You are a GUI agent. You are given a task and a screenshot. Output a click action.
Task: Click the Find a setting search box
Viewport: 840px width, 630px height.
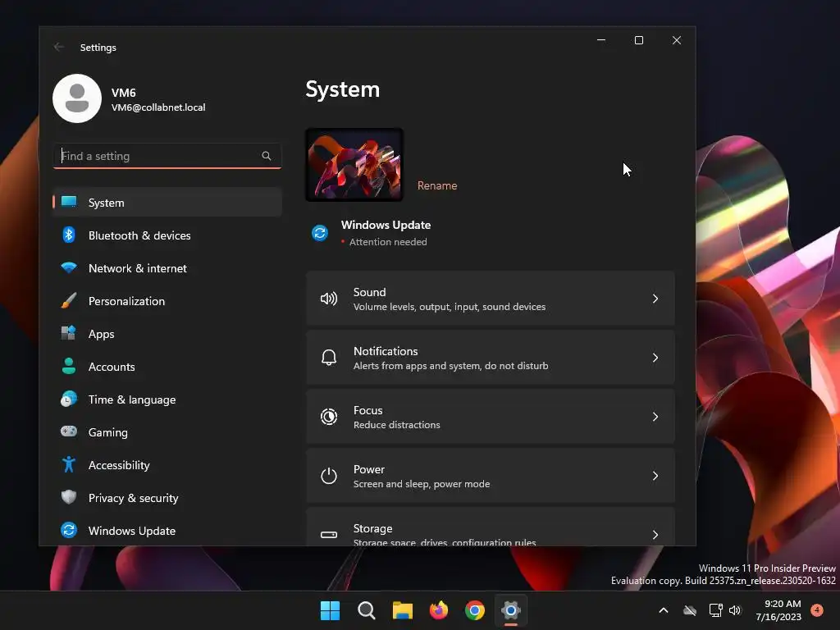pyautogui.click(x=167, y=156)
